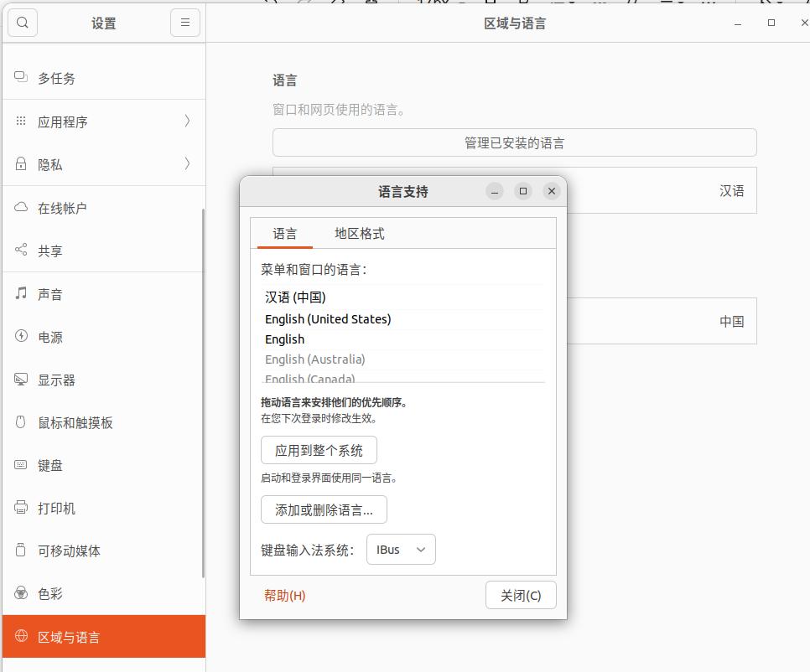Select the 语言 tab in 语言支持
Image resolution: width=810 pixels, height=672 pixels.
click(283, 233)
